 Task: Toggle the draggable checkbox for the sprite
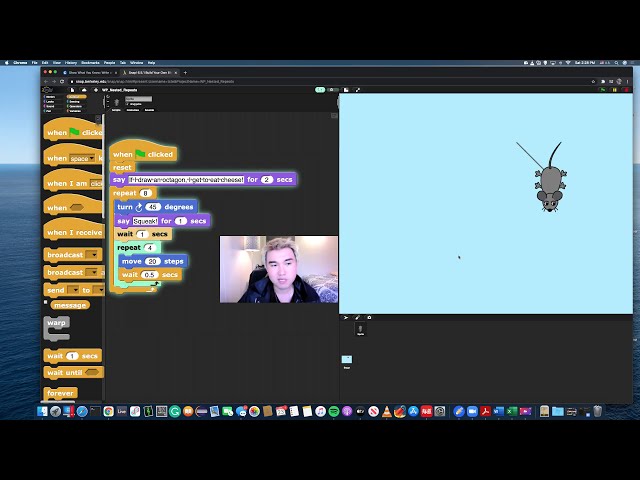[x=127, y=104]
